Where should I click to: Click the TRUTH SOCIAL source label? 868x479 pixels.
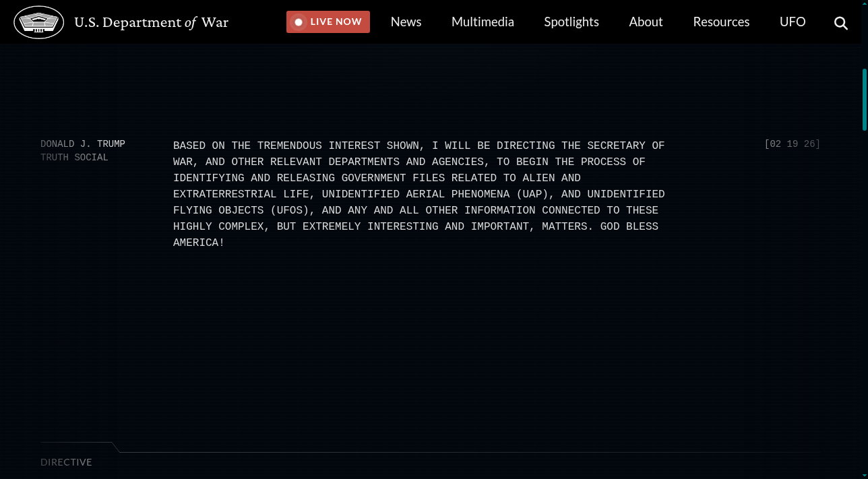pyautogui.click(x=74, y=158)
